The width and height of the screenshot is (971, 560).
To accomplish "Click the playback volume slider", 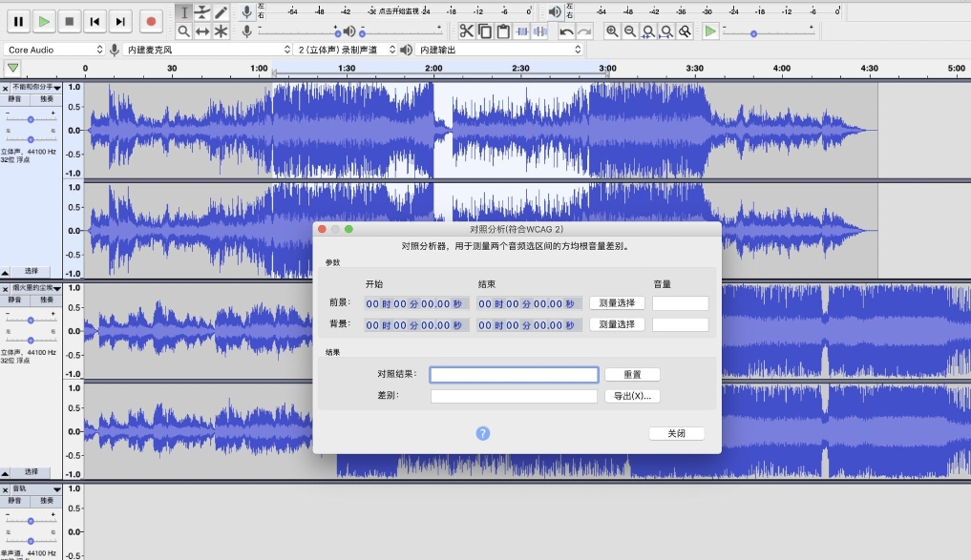I will 401,31.
